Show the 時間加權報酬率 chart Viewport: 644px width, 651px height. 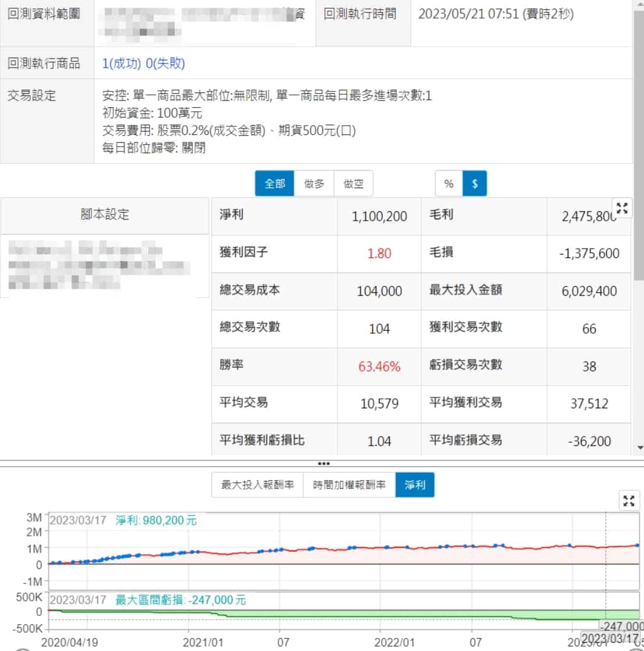coord(349,484)
